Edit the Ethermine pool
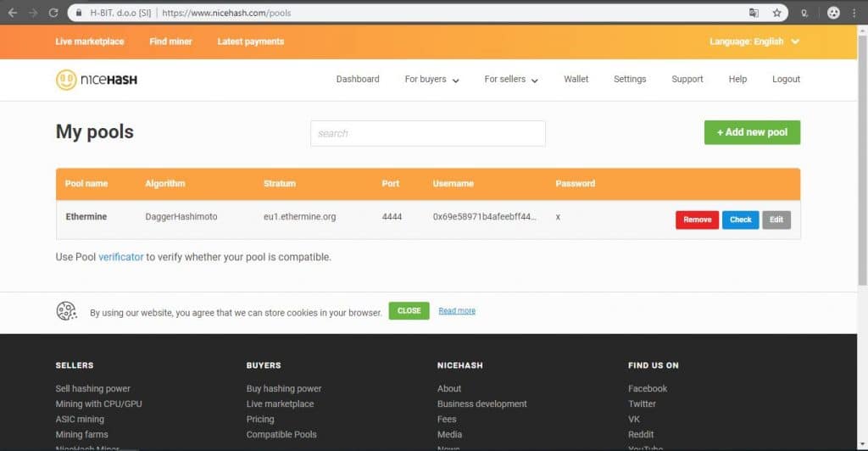The width and height of the screenshot is (868, 451). pyautogui.click(x=776, y=220)
